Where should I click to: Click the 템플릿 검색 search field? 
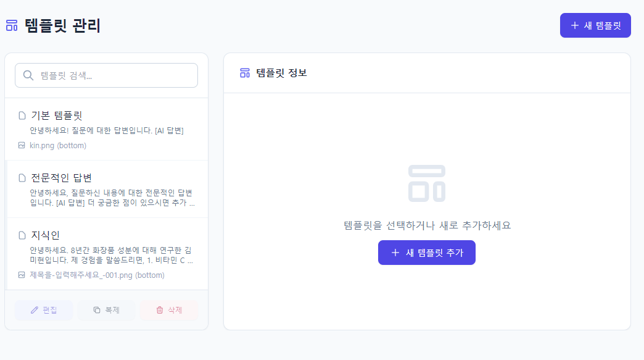point(106,75)
